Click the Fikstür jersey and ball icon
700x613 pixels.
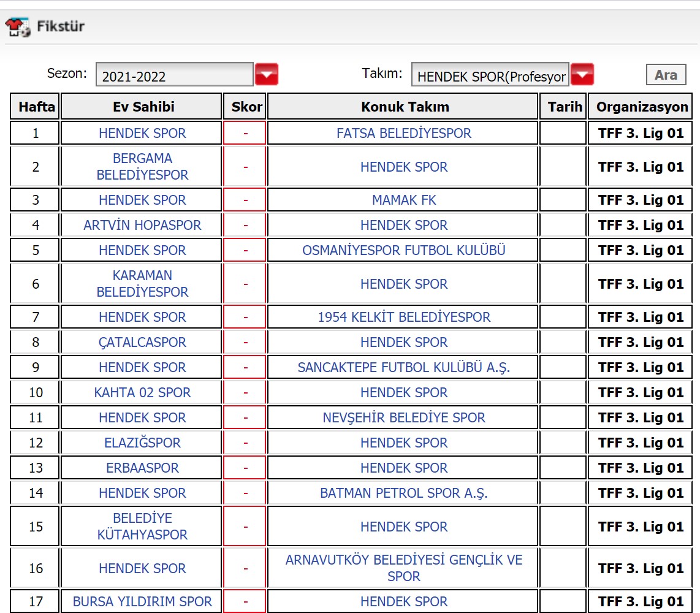(x=17, y=27)
